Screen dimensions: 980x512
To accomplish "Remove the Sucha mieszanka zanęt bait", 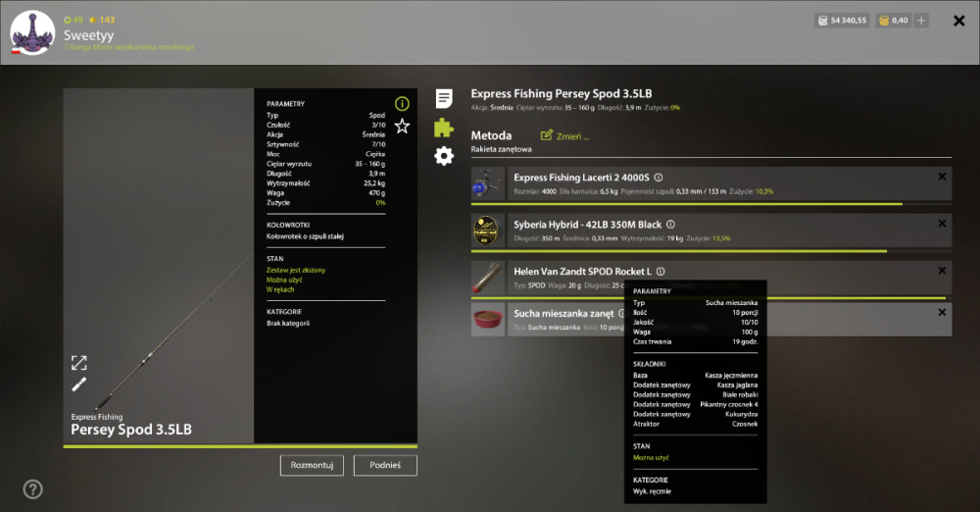I will point(942,312).
